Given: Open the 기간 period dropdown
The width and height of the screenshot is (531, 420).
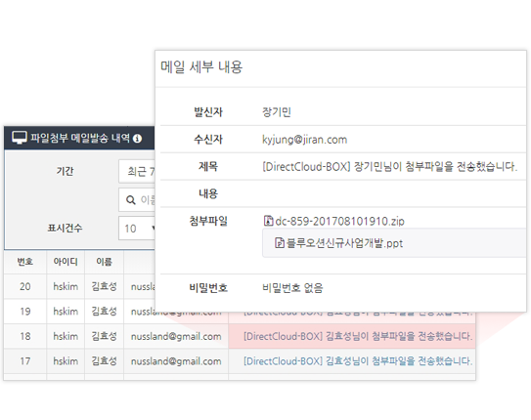Looking at the screenshot, I should [137, 172].
